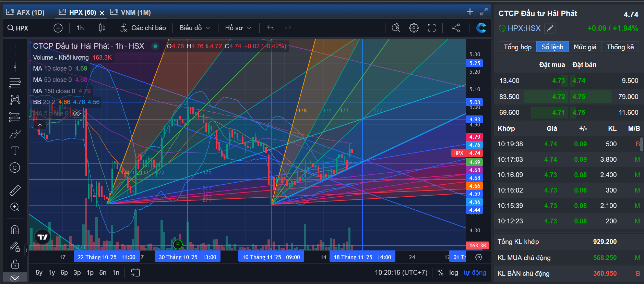Search symbol HPX in toolbar
Screen dimensions: 644x284
tap(18, 28)
